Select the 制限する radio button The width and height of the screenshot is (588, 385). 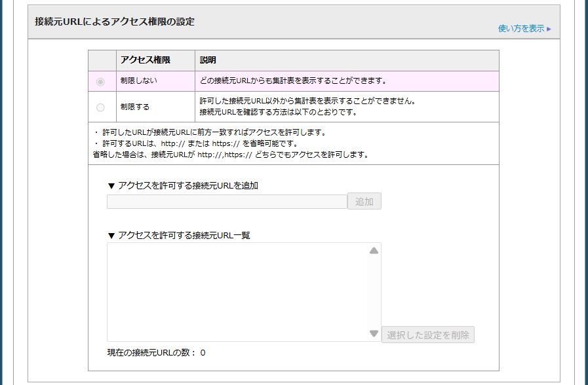[100, 107]
